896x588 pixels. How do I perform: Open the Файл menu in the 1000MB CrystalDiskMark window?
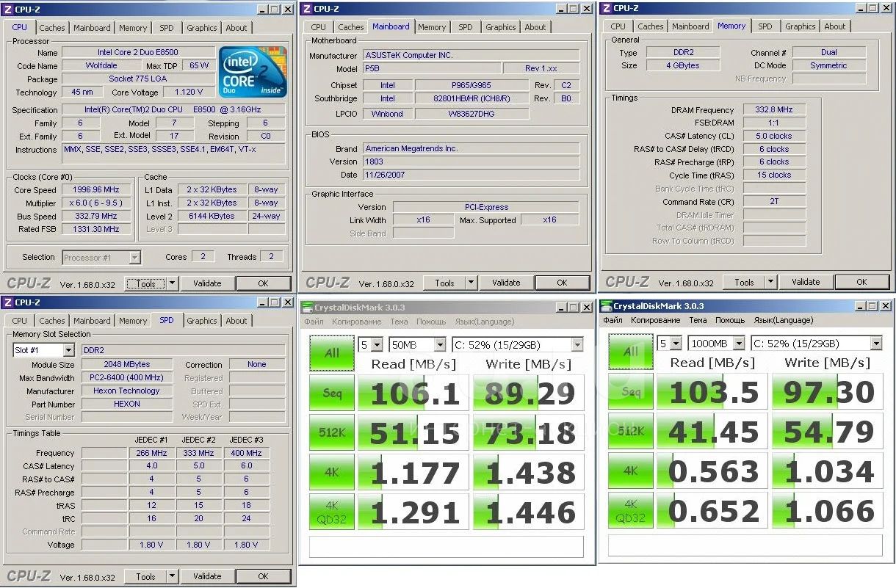(x=613, y=320)
